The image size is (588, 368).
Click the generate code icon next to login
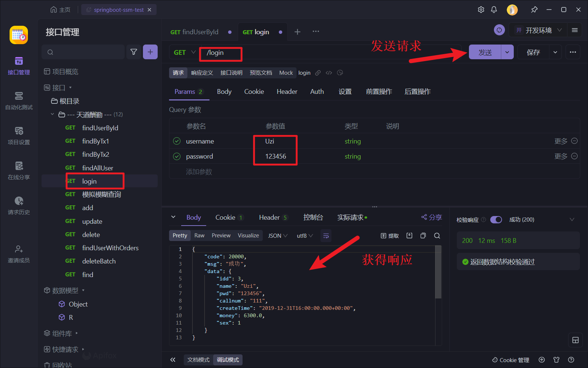[329, 73]
